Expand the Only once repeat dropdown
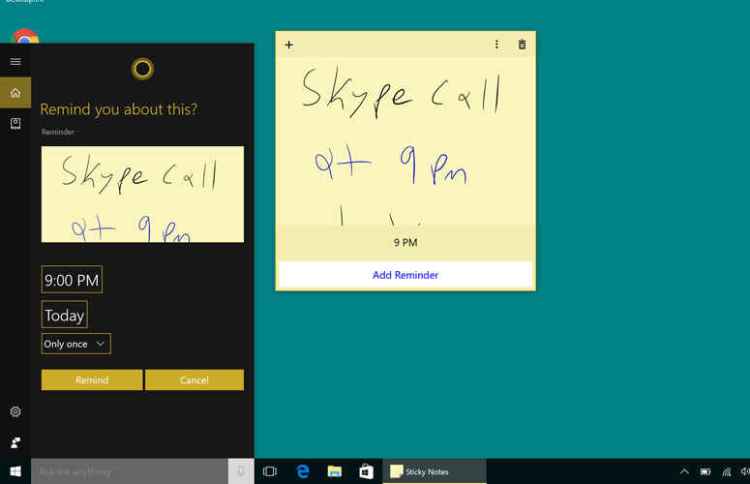 (76, 344)
